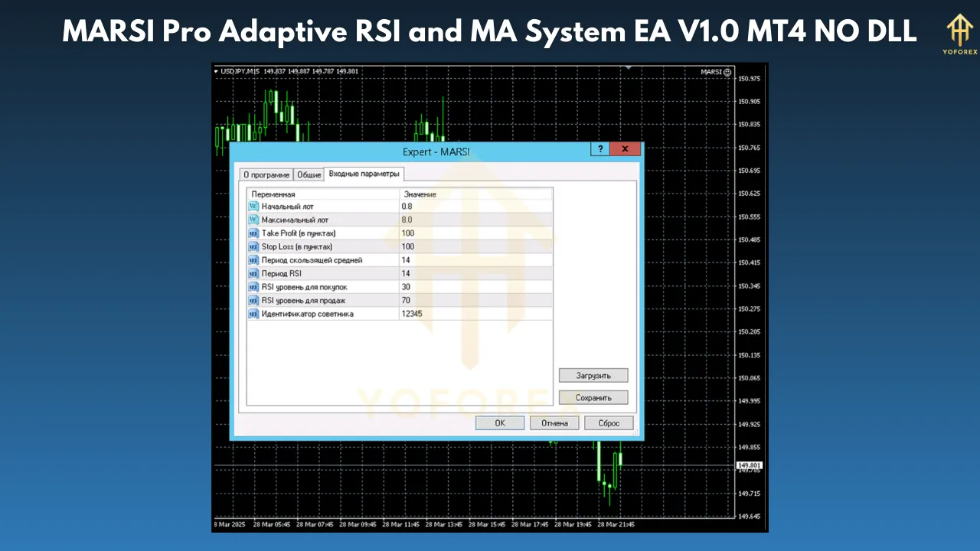Select the Stop Loss (в пунктах) label
The height and width of the screenshot is (551, 980).
click(297, 246)
